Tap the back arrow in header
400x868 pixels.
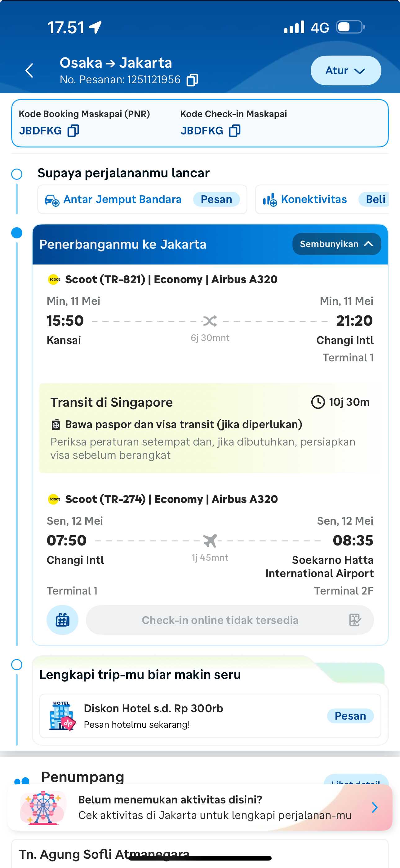click(30, 70)
